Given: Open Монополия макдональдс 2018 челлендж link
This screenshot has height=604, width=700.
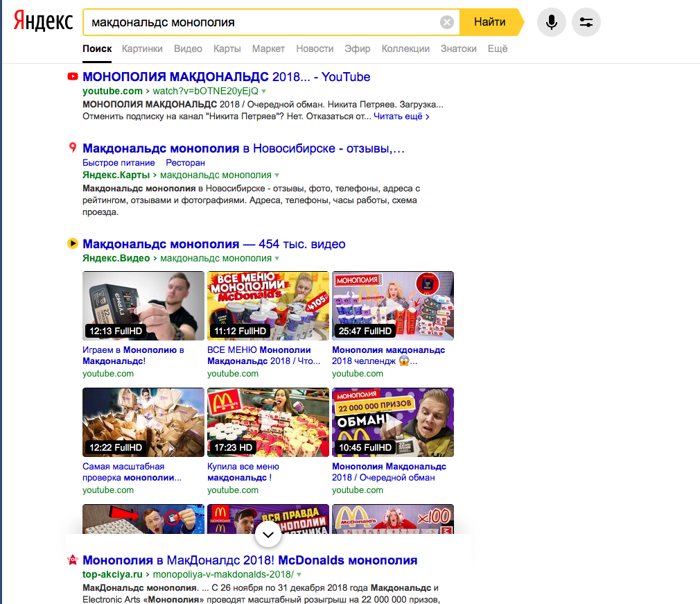Looking at the screenshot, I should pos(388,355).
